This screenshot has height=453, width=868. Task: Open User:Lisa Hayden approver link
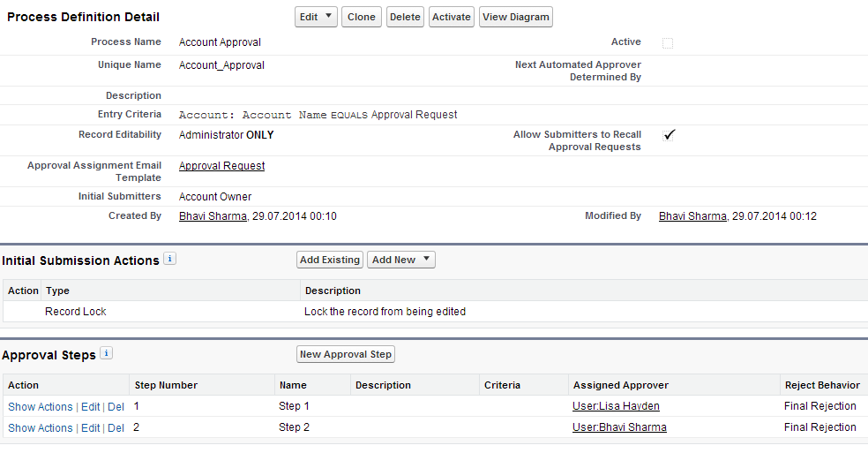point(616,406)
